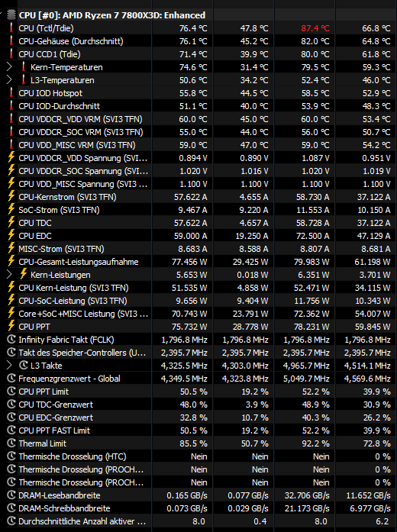Screen dimensions: 397x532
Task: Click thermometer icon beside CPU CCD1 (Tdie)
Action: click(11, 54)
